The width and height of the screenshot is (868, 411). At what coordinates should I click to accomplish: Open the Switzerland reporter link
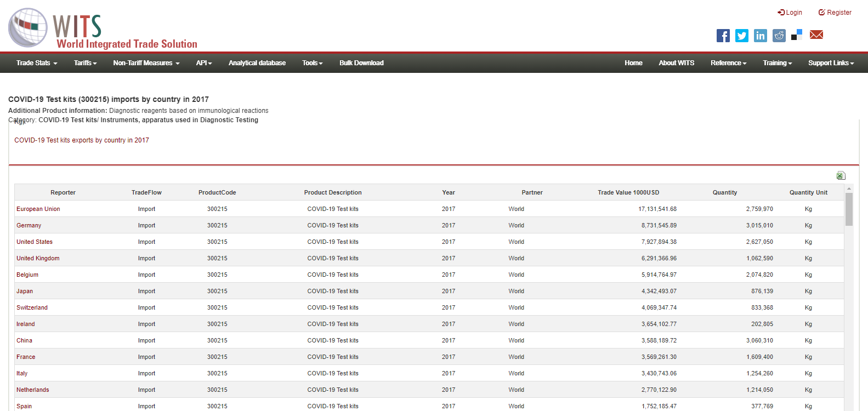pos(32,307)
